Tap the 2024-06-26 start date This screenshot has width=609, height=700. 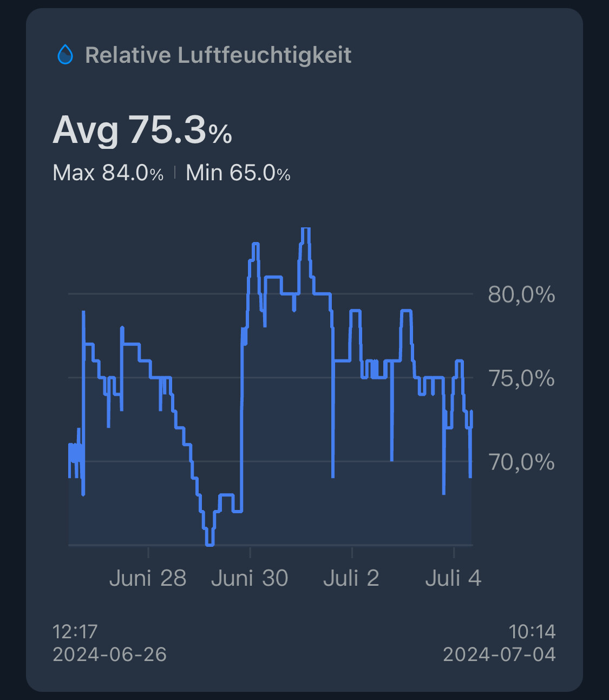tap(110, 655)
